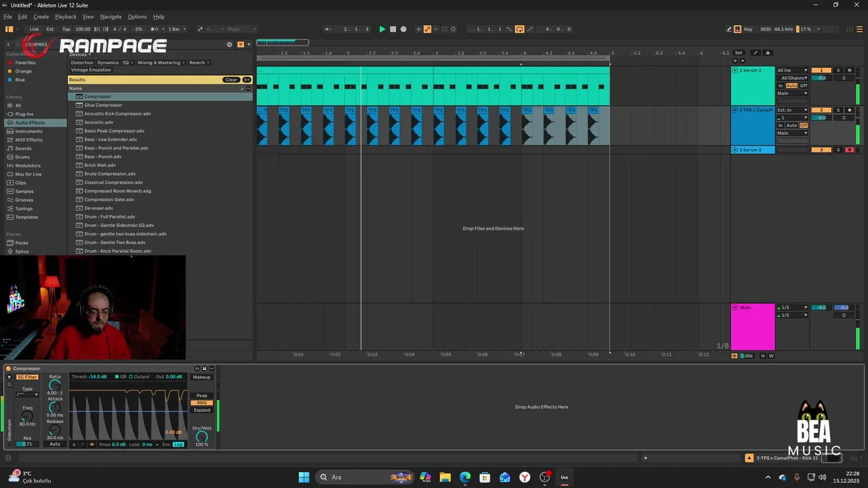This screenshot has height=488, width=868.
Task: Open the Lookahead ms dropdown
Action: [x=157, y=445]
